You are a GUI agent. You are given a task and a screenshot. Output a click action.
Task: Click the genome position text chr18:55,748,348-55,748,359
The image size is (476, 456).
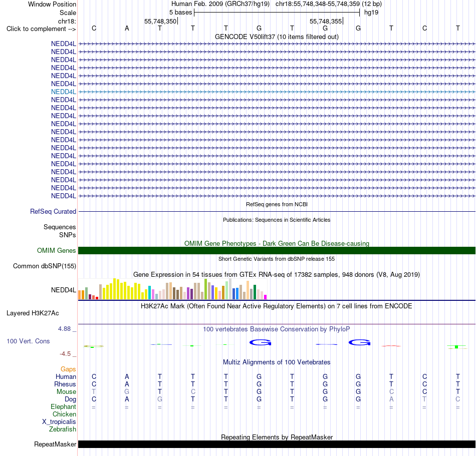(x=317, y=4)
